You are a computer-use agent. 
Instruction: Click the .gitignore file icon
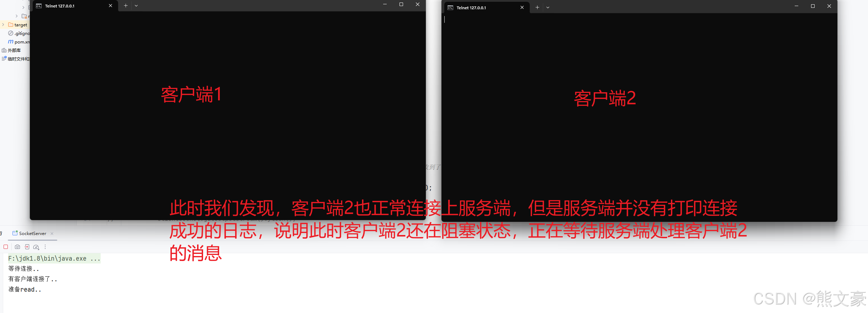pos(11,33)
